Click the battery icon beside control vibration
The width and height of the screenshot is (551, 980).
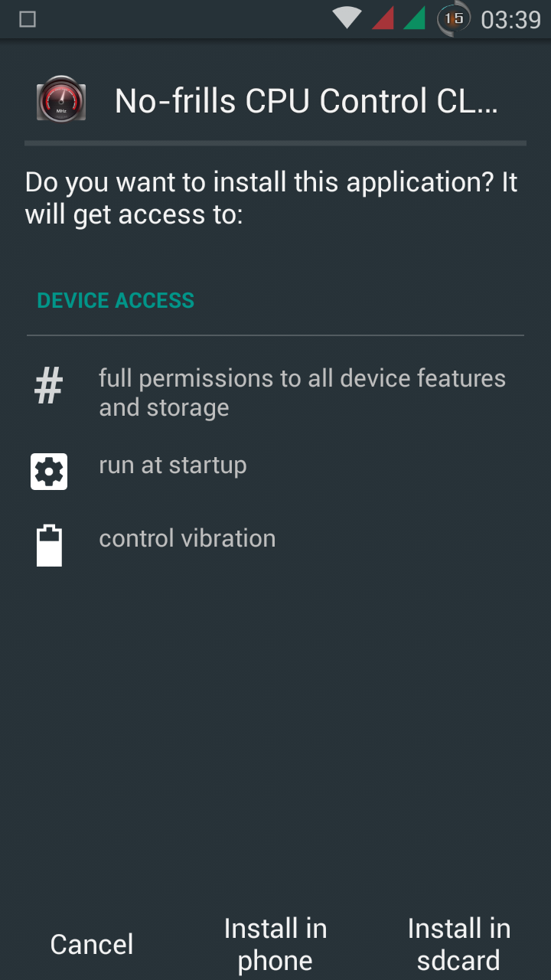click(49, 544)
